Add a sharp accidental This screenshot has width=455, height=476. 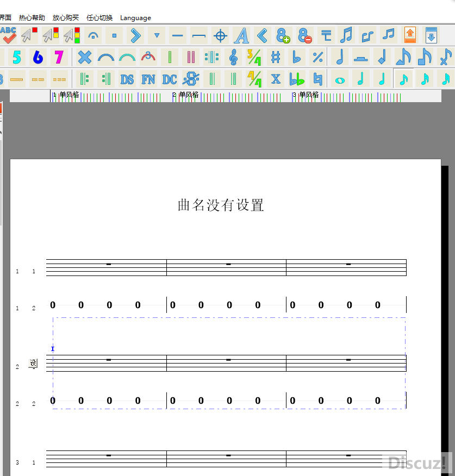coord(276,57)
